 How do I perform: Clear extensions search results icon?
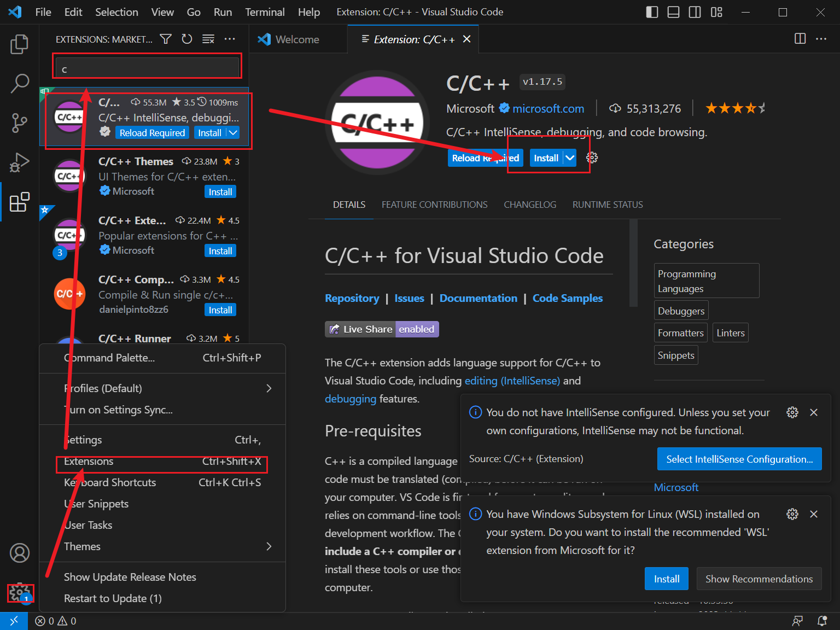click(x=208, y=39)
